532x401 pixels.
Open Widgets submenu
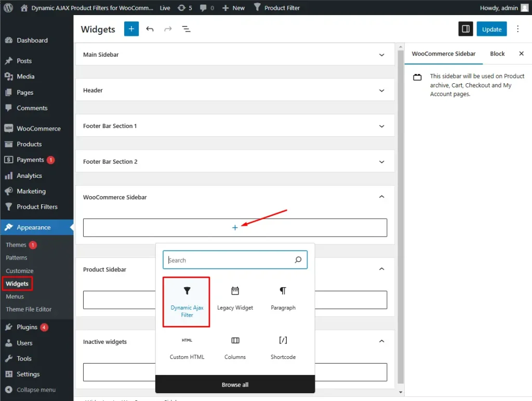(17, 283)
